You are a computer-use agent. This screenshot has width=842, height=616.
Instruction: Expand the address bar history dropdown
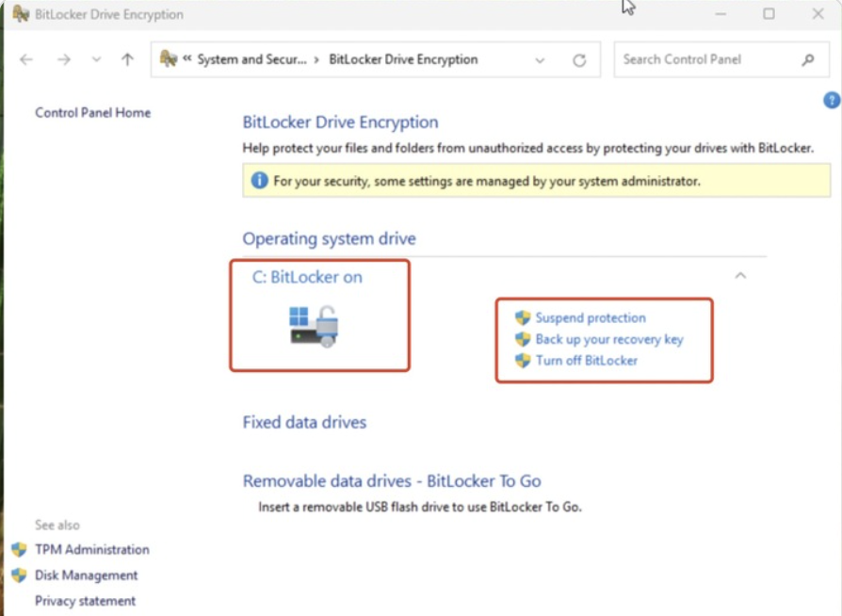pyautogui.click(x=540, y=60)
